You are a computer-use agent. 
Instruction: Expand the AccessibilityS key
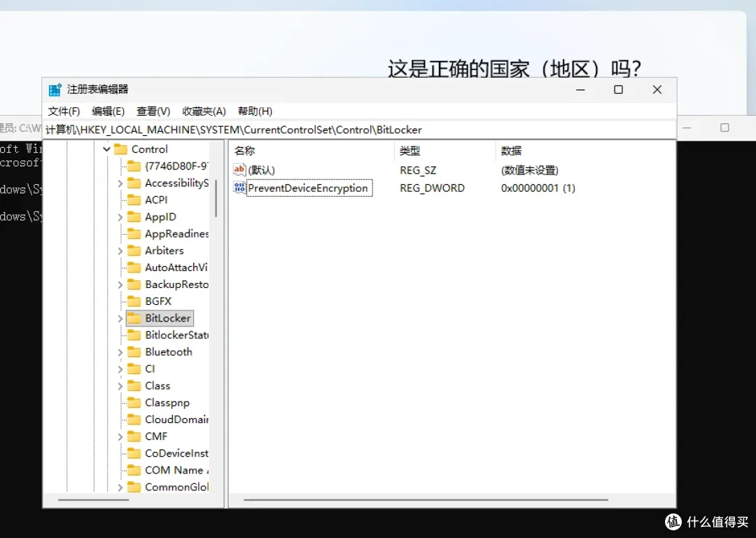(x=120, y=184)
